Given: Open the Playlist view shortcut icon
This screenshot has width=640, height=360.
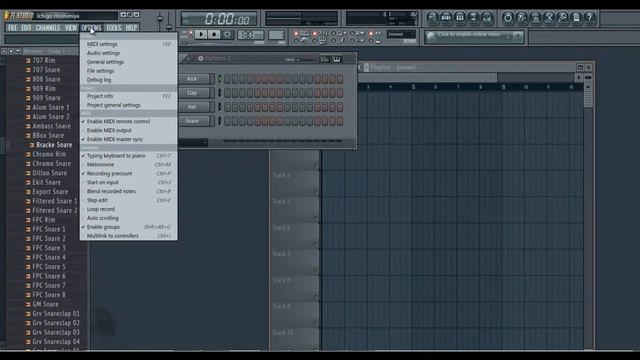Looking at the screenshot, I should [x=432, y=17].
